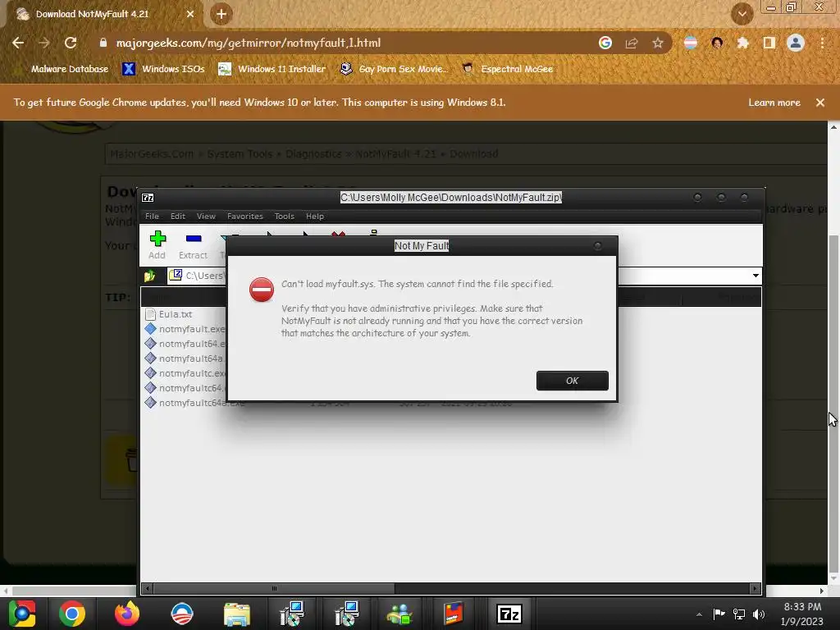Click the Chrome back arrow
The image size is (840, 630).
18,43
